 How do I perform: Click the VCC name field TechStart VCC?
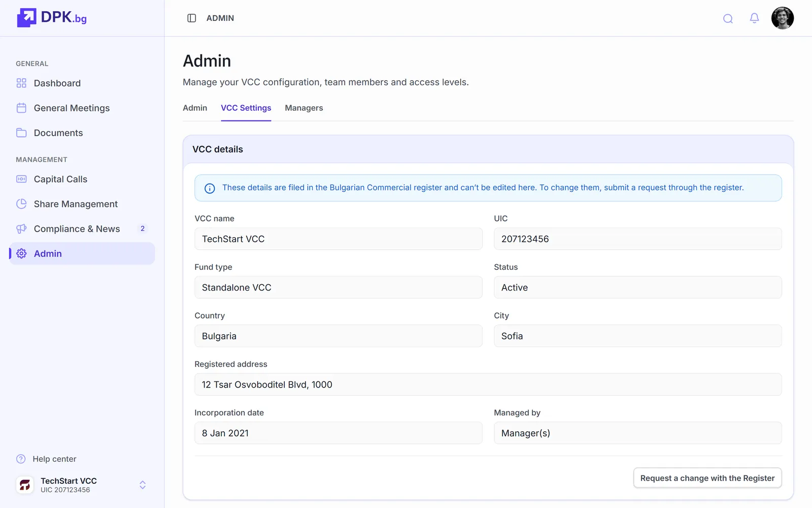(339, 239)
